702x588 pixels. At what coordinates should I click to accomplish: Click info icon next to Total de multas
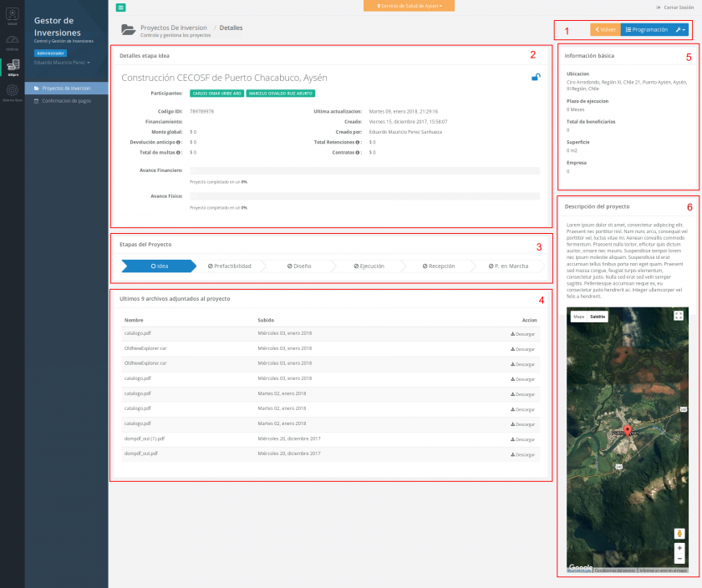[x=178, y=152]
